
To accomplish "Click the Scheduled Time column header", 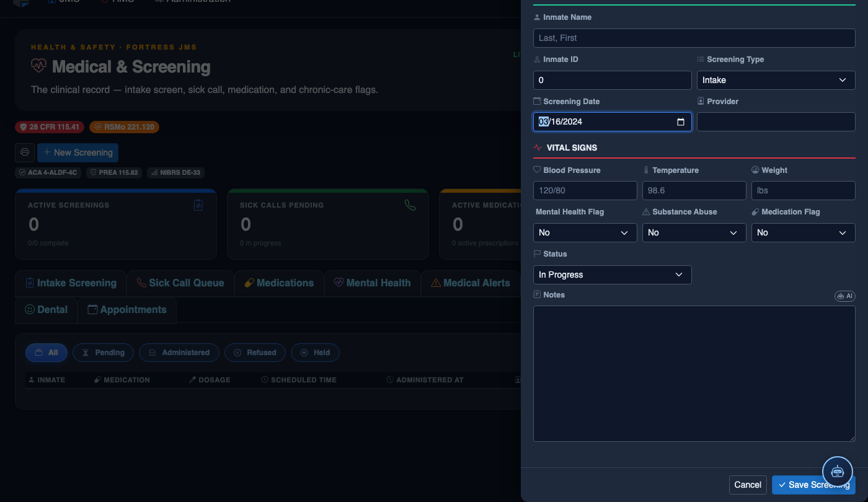I will click(299, 380).
